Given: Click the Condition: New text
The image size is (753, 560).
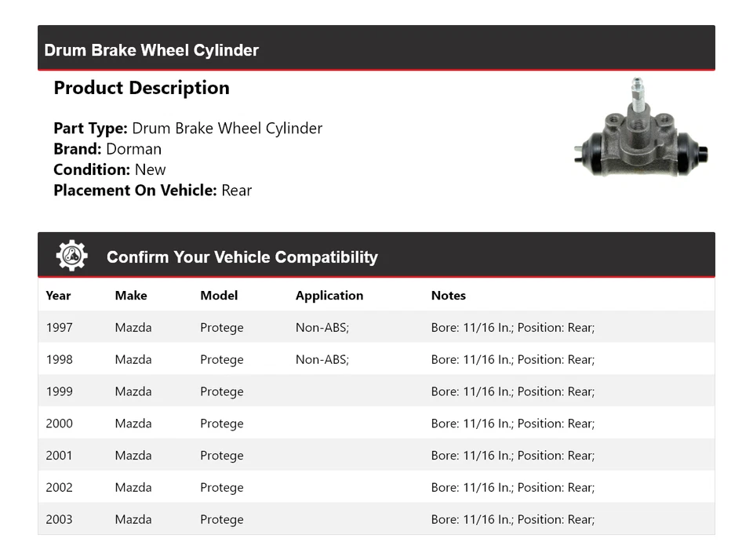Looking at the screenshot, I should [x=110, y=169].
